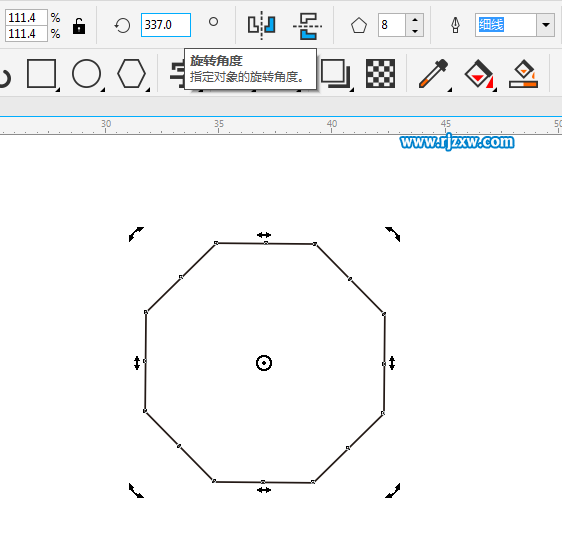Click the outline pen icon
The image size is (562, 554).
tap(455, 25)
